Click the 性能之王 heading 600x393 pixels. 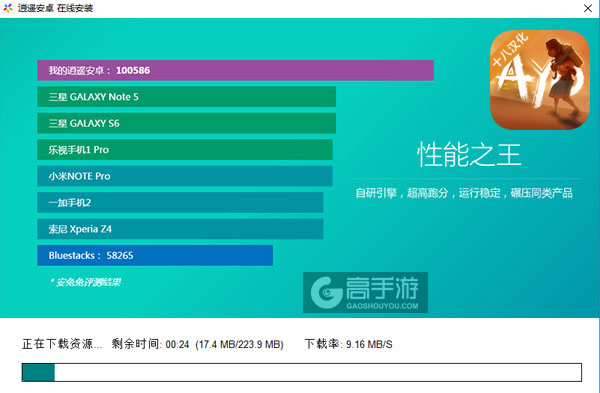pos(469,155)
